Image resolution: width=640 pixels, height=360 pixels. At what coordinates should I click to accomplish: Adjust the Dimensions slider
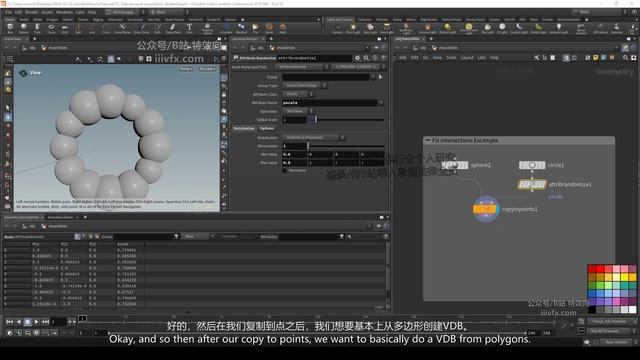[346, 146]
